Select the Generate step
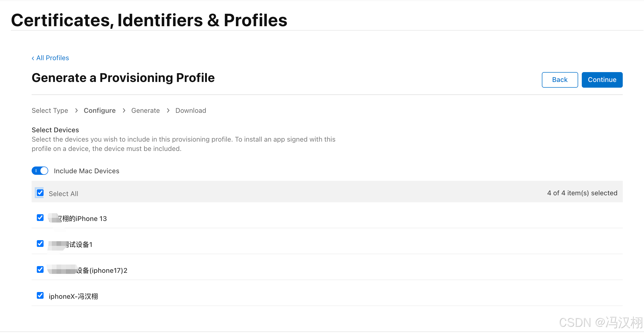Image resolution: width=644 pixels, height=333 pixels. click(145, 110)
